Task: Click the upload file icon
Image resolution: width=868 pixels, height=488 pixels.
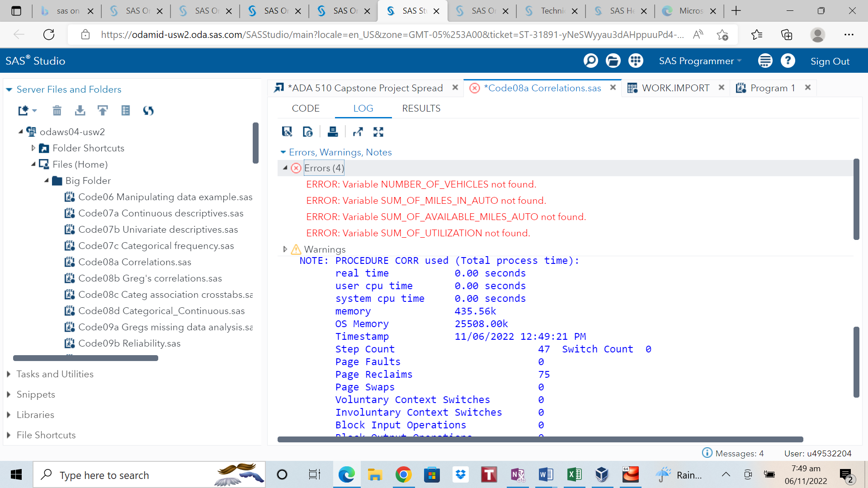Action: point(103,110)
